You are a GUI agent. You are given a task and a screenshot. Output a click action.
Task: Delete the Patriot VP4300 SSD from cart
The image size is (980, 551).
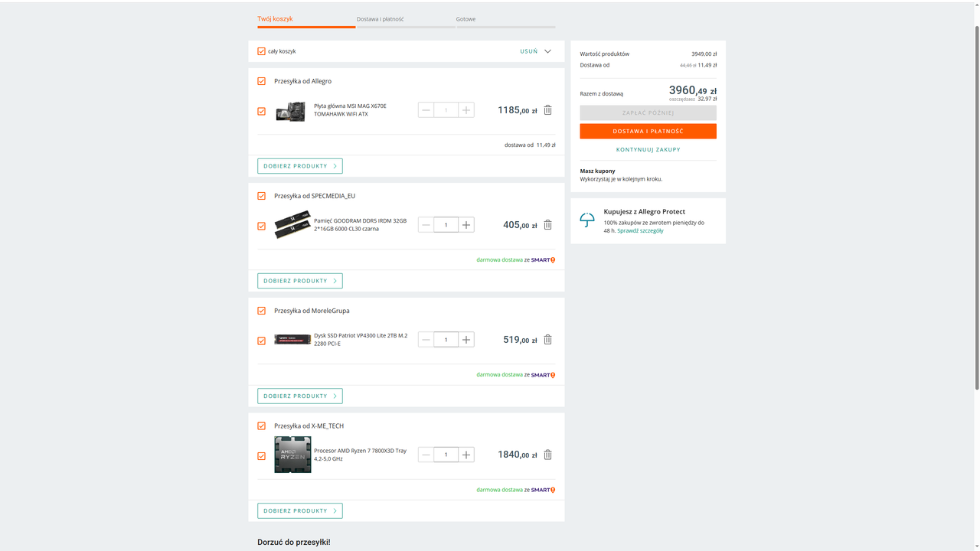[547, 340]
